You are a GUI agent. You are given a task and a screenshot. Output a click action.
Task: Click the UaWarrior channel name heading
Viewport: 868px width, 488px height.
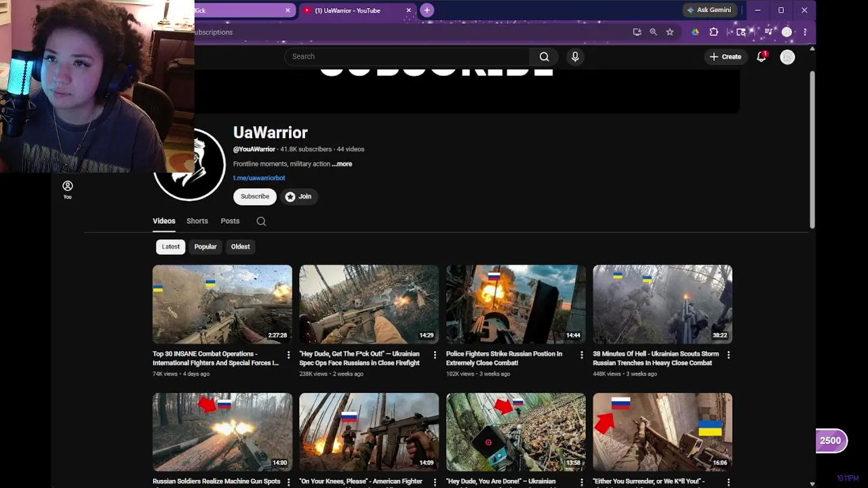click(x=271, y=133)
